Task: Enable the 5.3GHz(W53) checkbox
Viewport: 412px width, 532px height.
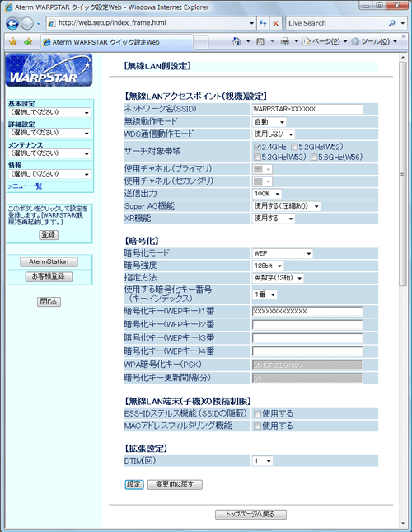Action: click(x=257, y=157)
